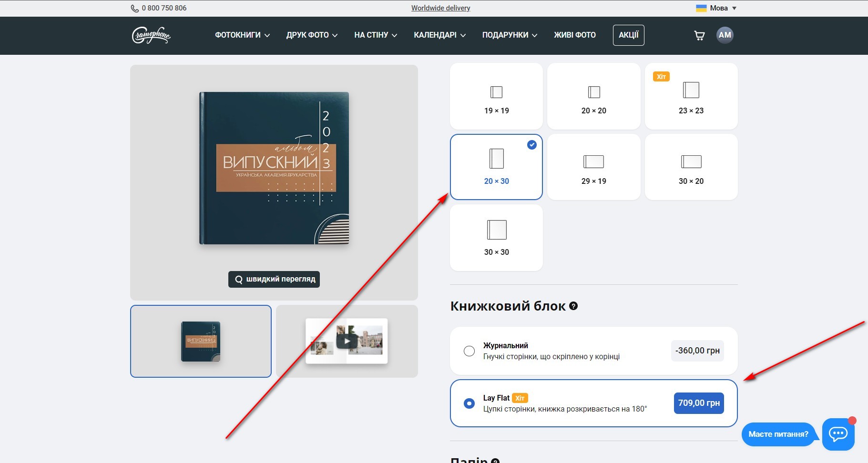Toggle the selected 20 × 30 format
This screenshot has height=463, width=868.
coord(496,167)
